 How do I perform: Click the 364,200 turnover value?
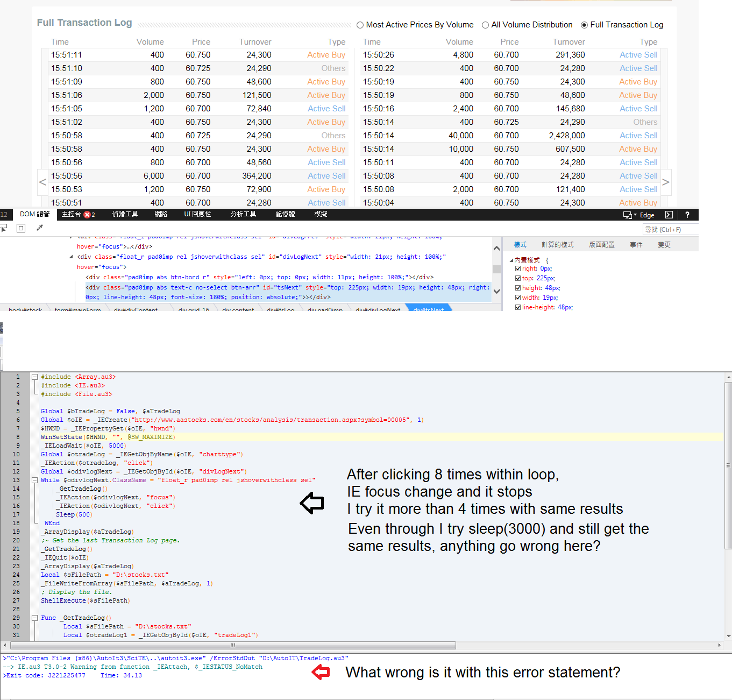tap(257, 176)
